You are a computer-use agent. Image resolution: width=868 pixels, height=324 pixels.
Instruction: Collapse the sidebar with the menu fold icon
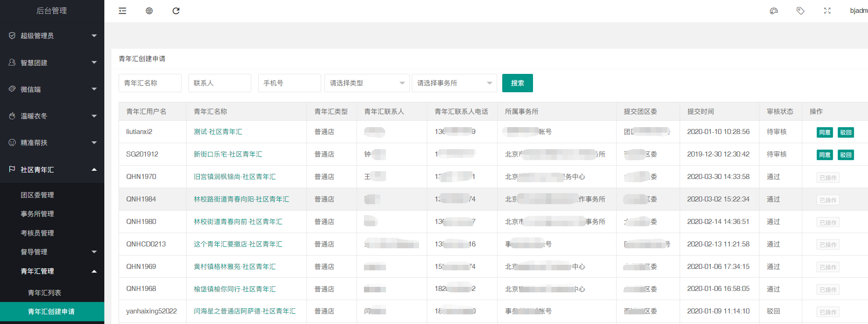point(122,11)
